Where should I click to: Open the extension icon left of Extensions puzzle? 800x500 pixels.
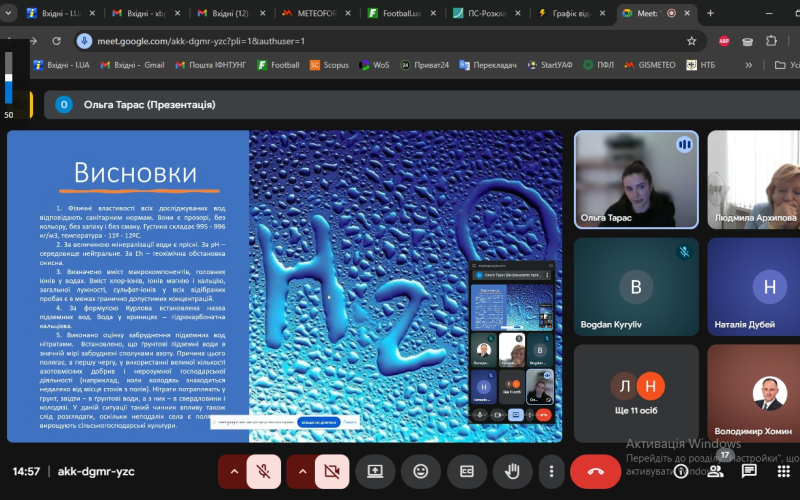[747, 41]
